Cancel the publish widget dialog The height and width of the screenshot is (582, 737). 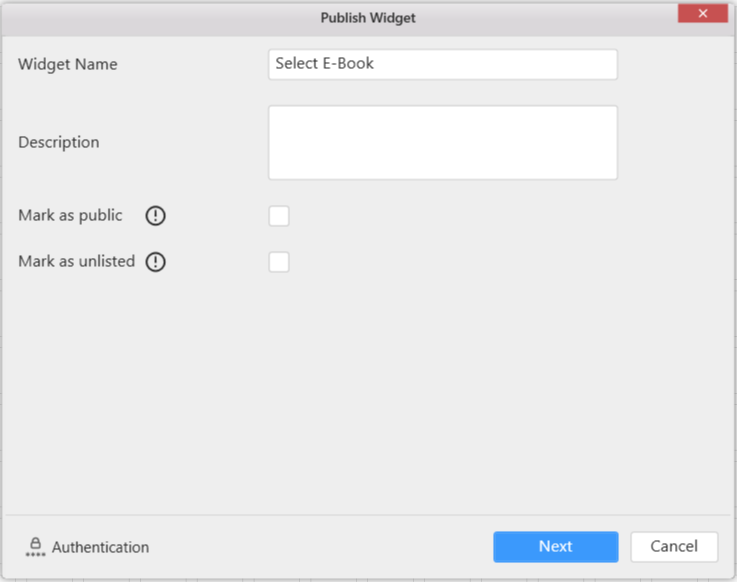(673, 546)
